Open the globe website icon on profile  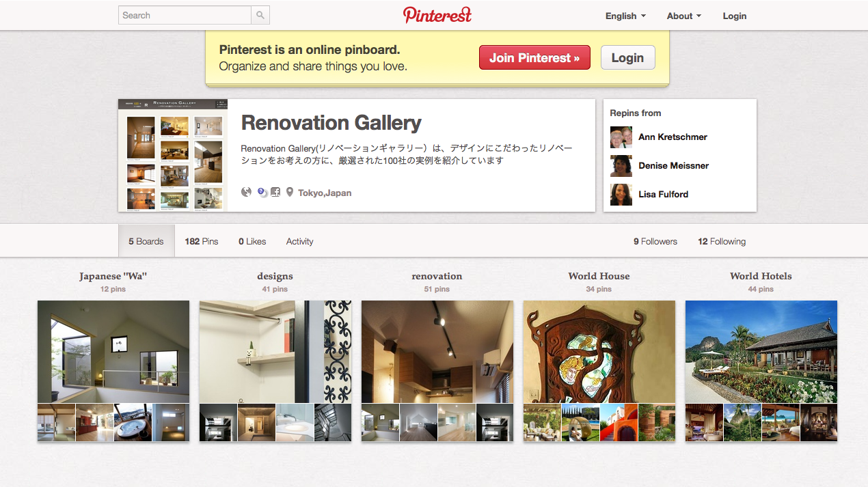coord(247,192)
